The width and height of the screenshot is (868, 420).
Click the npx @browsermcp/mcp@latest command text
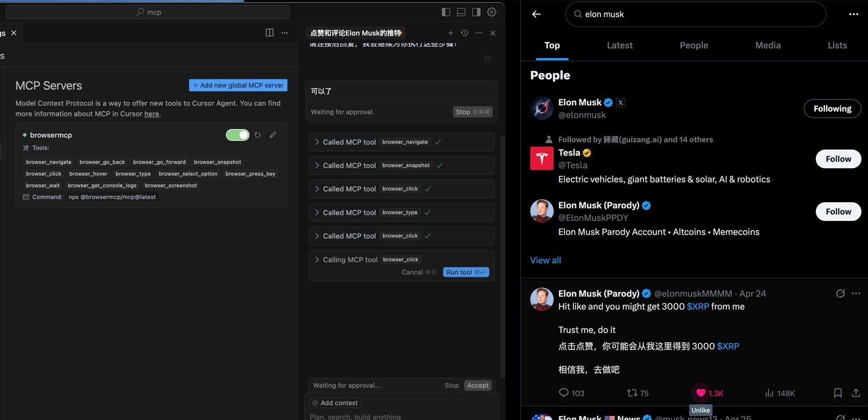pos(112,197)
